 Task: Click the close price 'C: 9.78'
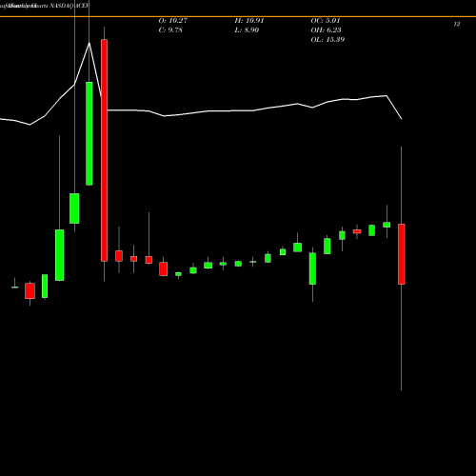pos(170,30)
